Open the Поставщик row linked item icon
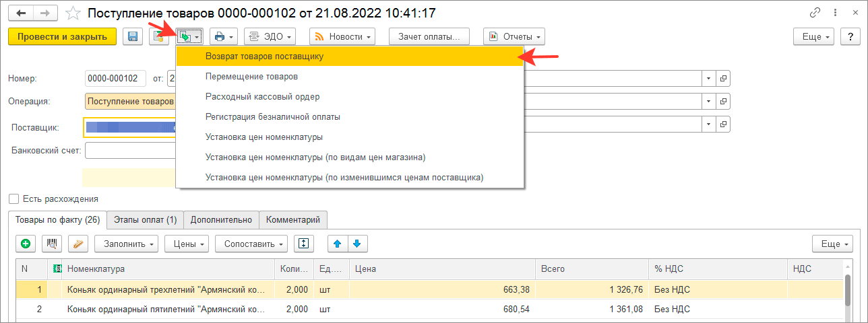Image resolution: width=868 pixels, height=323 pixels. coord(724,124)
